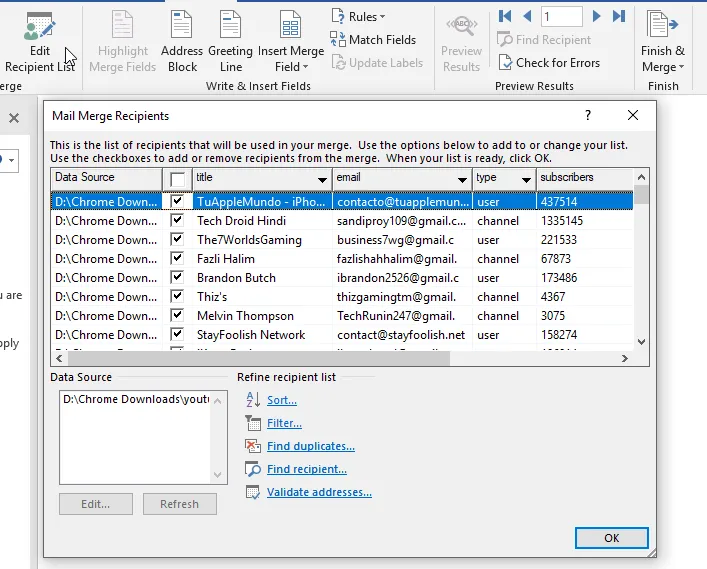
Task: Select the D:\Chrome Downloads data source entry
Action: pos(135,399)
